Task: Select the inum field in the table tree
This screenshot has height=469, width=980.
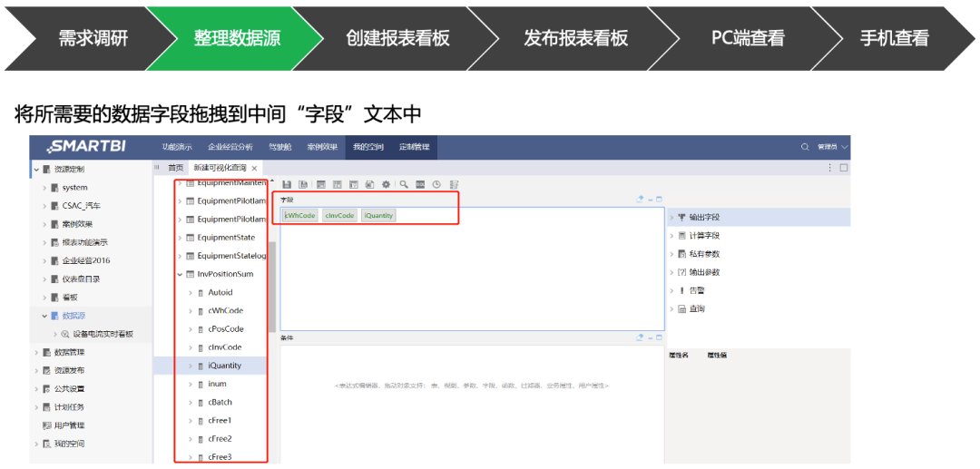Action: click(x=218, y=384)
